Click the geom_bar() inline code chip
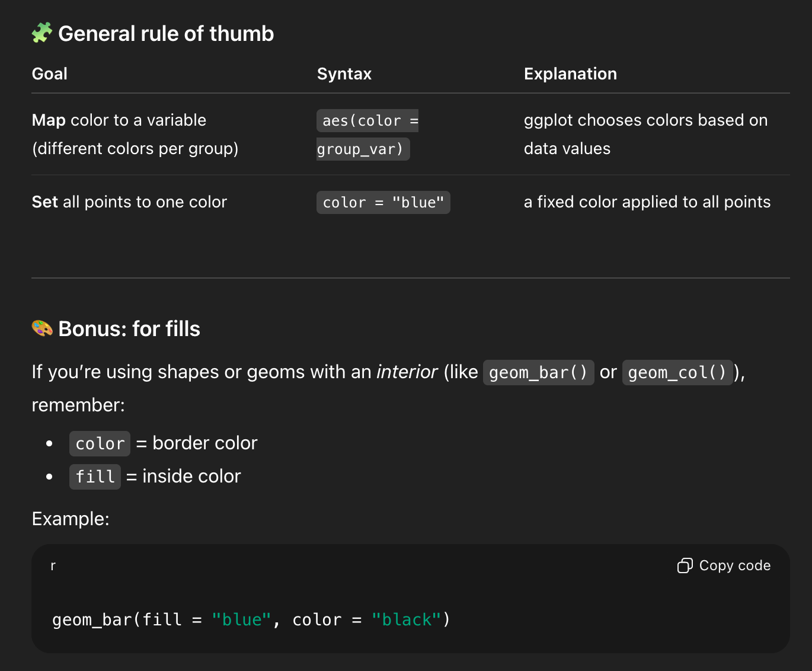This screenshot has height=671, width=812. tap(538, 373)
